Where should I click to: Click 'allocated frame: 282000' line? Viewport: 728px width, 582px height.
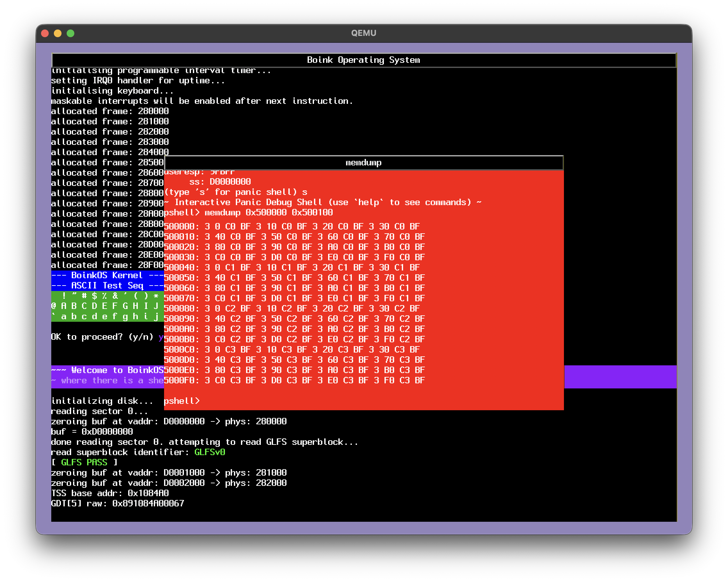click(110, 132)
